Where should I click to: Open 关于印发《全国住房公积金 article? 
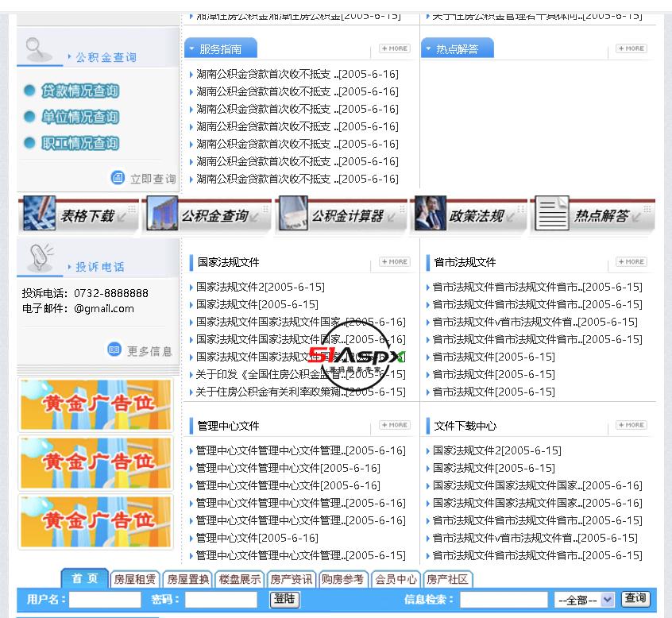coord(300,374)
